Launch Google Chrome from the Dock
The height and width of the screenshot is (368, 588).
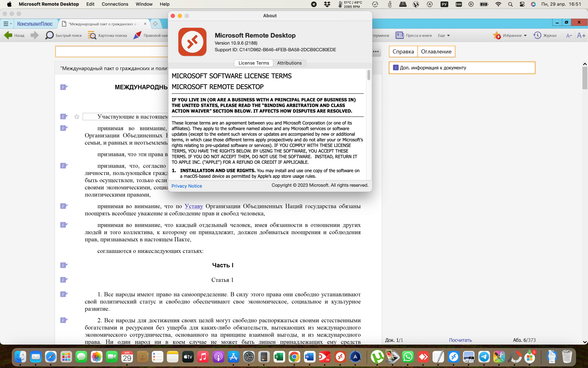pyautogui.click(x=294, y=357)
